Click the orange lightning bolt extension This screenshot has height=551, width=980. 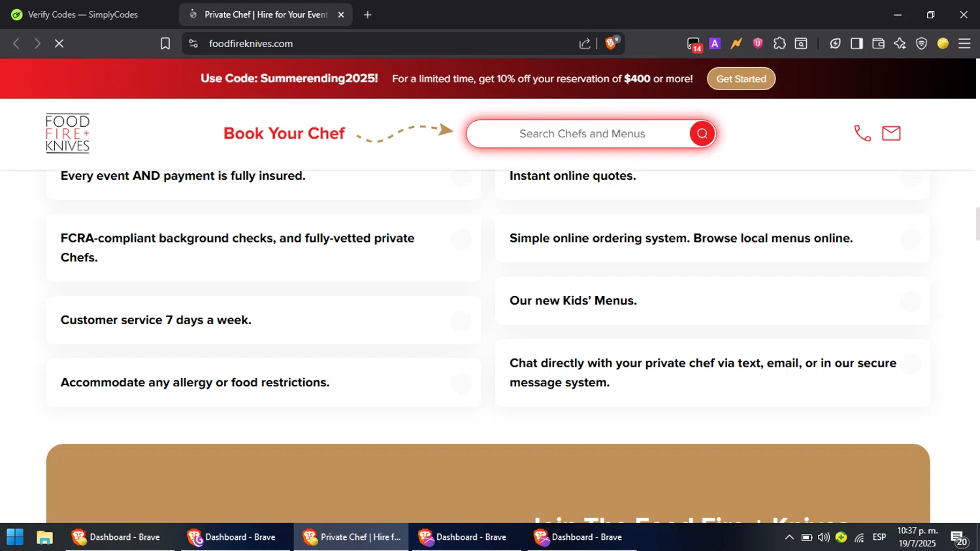[736, 43]
